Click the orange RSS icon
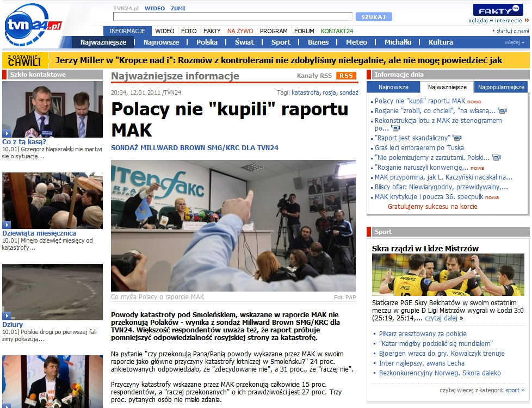Viewport: 532px width, 408px height. pos(346,76)
